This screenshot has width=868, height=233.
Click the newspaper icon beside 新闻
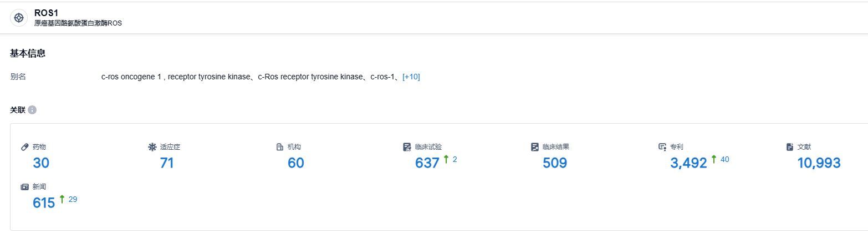tap(25, 187)
